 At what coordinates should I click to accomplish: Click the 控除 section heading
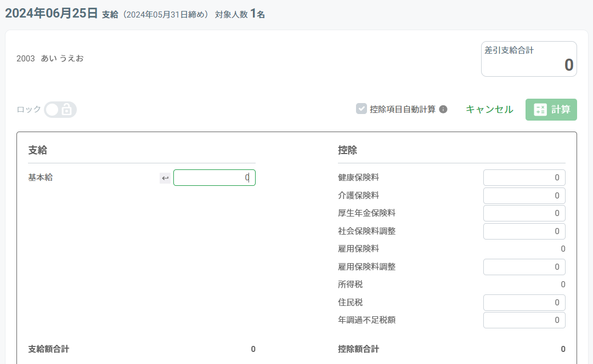(x=348, y=150)
